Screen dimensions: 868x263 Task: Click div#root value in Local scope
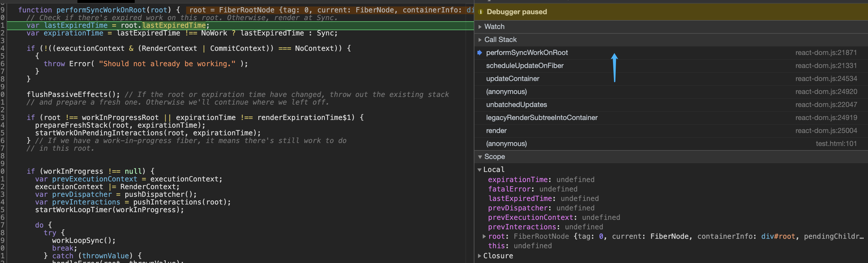(778, 236)
